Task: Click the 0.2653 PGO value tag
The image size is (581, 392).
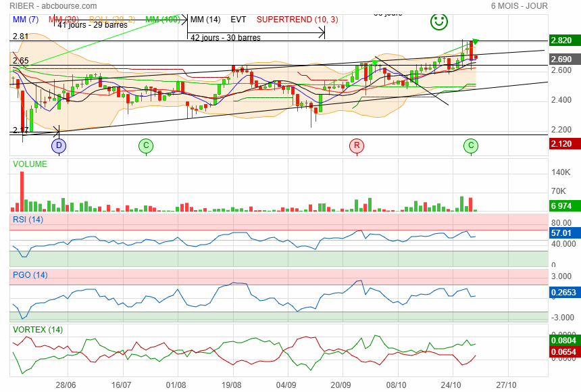Action: (x=563, y=293)
